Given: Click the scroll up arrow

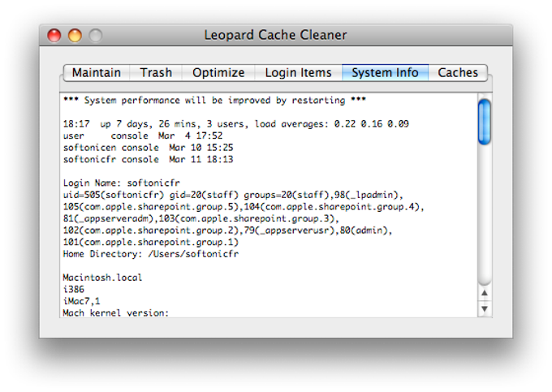Looking at the screenshot, I should (x=485, y=293).
